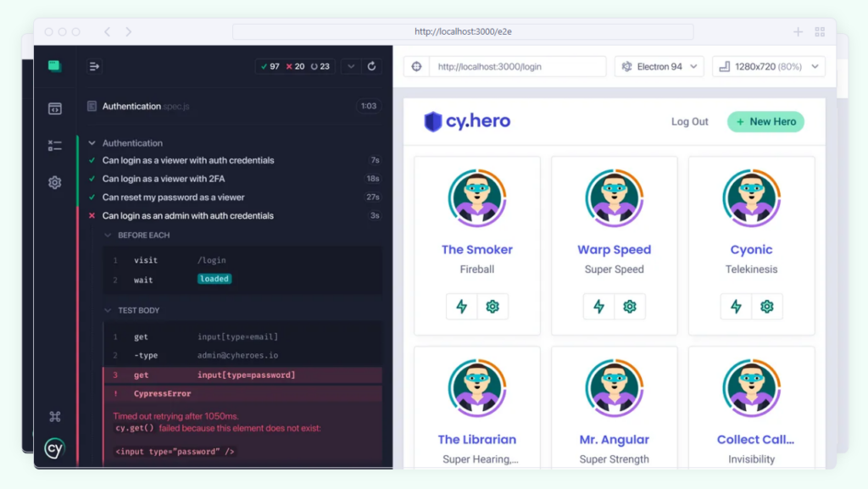Screen dimensions: 868x489
Task: Open the Warp Speed hero name link
Action: pos(614,249)
